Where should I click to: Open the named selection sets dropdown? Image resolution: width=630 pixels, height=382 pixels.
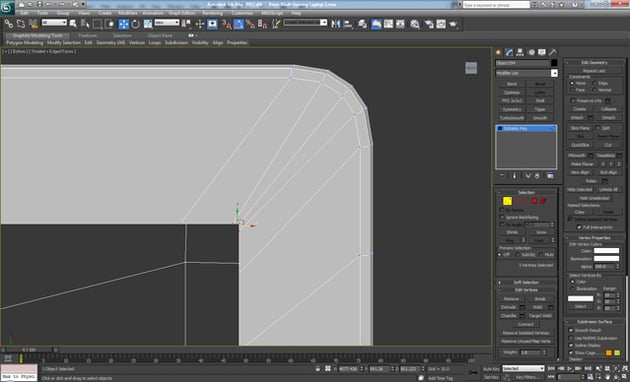click(x=305, y=23)
